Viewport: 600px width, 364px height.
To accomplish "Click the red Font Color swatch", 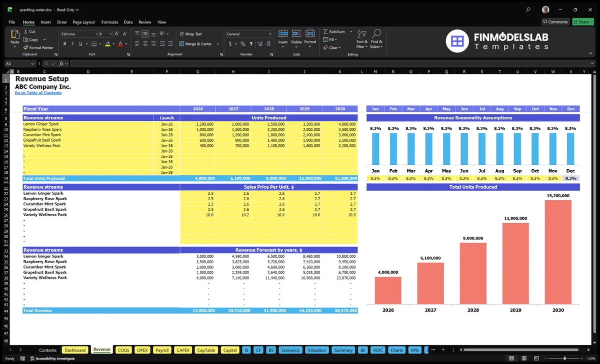I will pos(120,44).
